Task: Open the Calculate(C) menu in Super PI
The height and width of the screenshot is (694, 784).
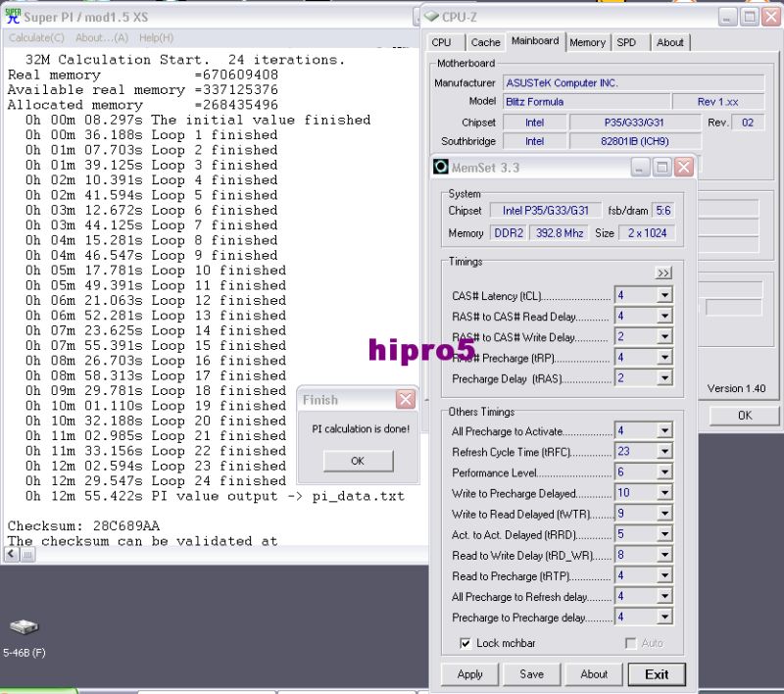Action: point(36,37)
